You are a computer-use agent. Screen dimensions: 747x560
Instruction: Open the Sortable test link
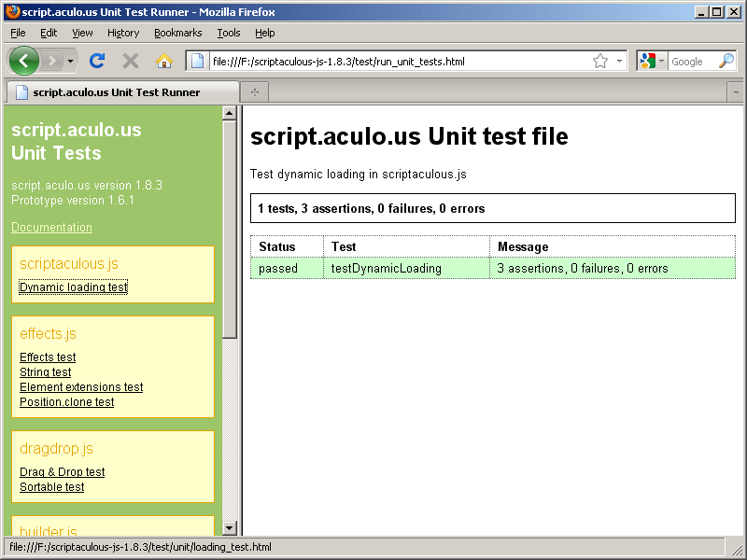coord(52,486)
